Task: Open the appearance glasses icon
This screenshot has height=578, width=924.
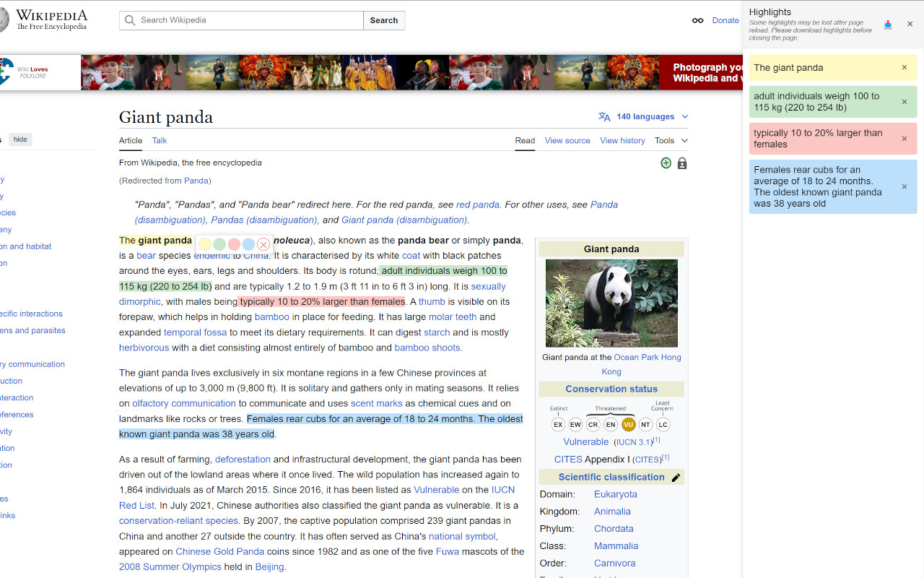Action: pyautogui.click(x=697, y=20)
